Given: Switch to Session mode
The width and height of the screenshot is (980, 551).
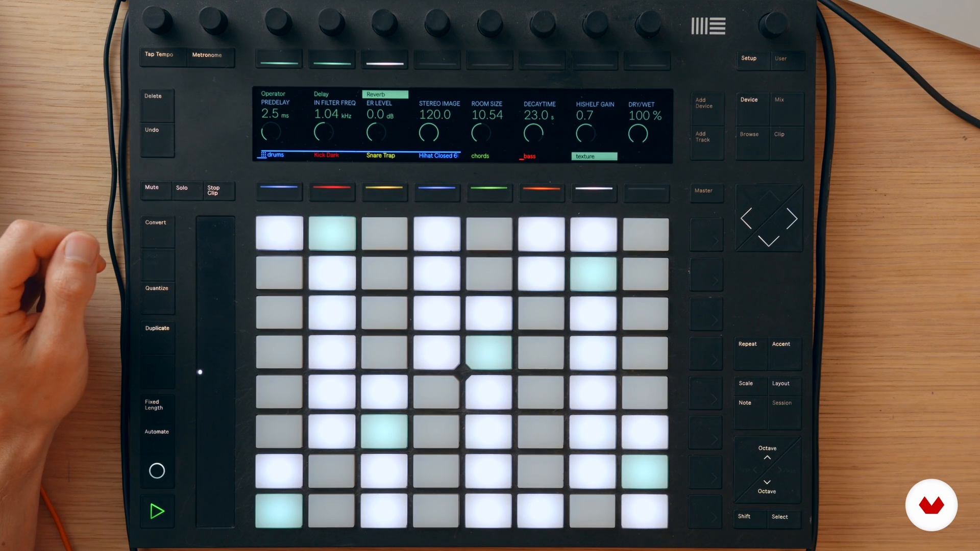Looking at the screenshot, I should tap(785, 412).
